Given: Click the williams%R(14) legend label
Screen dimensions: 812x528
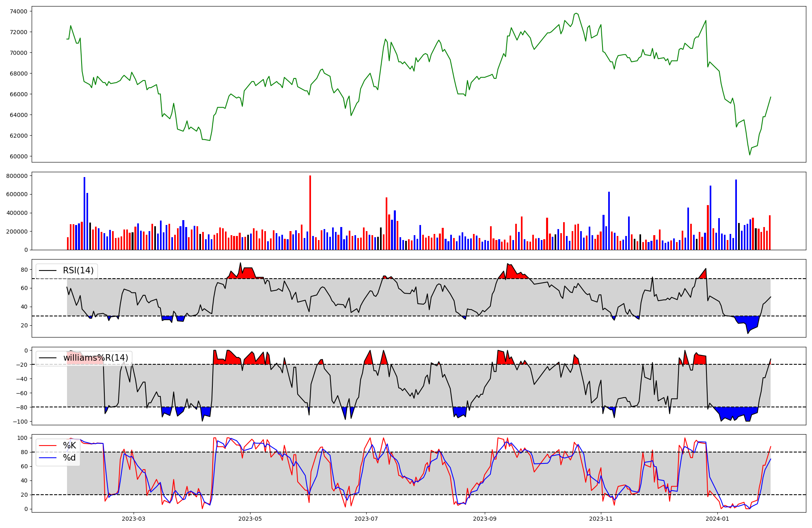Looking at the screenshot, I should (95, 358).
